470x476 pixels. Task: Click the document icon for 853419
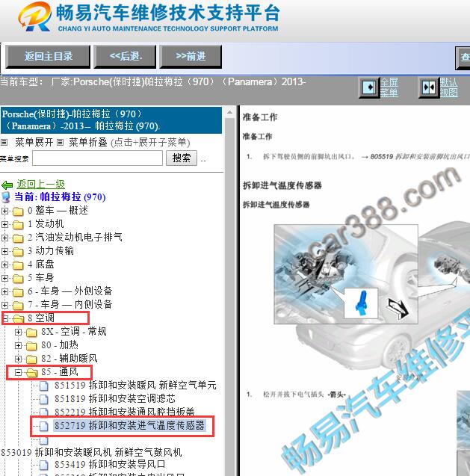tap(44, 465)
